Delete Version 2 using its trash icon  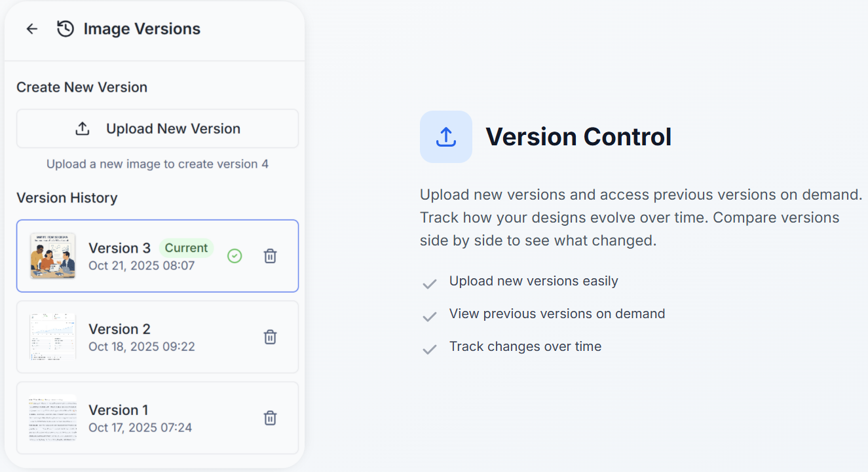click(270, 336)
